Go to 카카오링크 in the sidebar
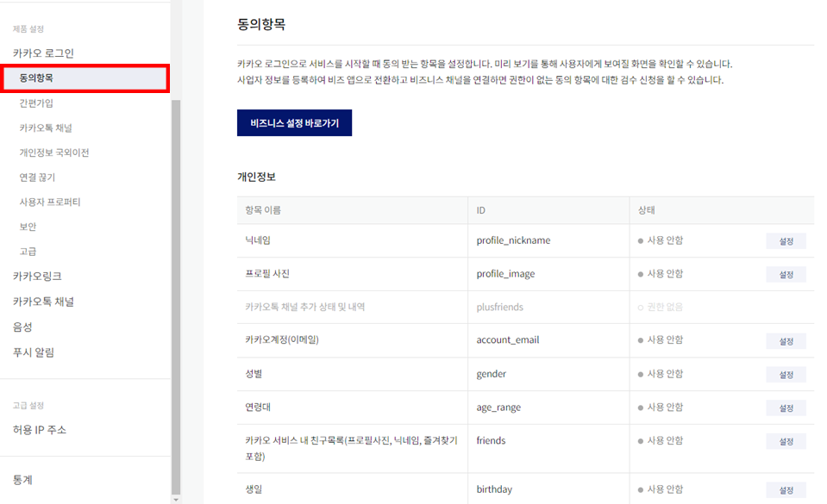This screenshot has width=827, height=504. [37, 277]
